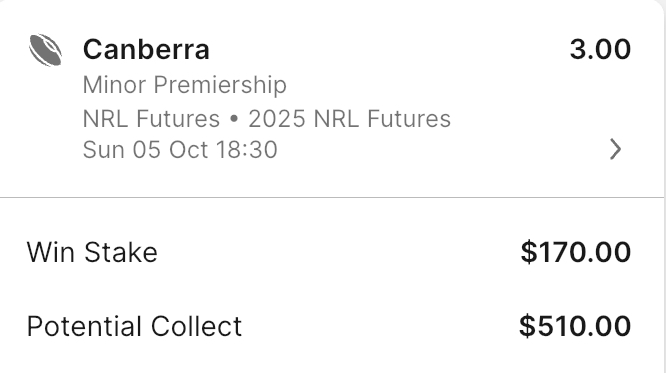
Task: Click the 2025 year in the event name
Action: coord(277,118)
